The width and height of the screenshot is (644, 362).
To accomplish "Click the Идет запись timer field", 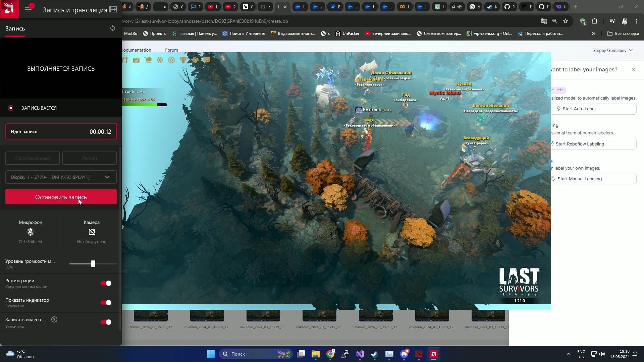I will click(61, 131).
